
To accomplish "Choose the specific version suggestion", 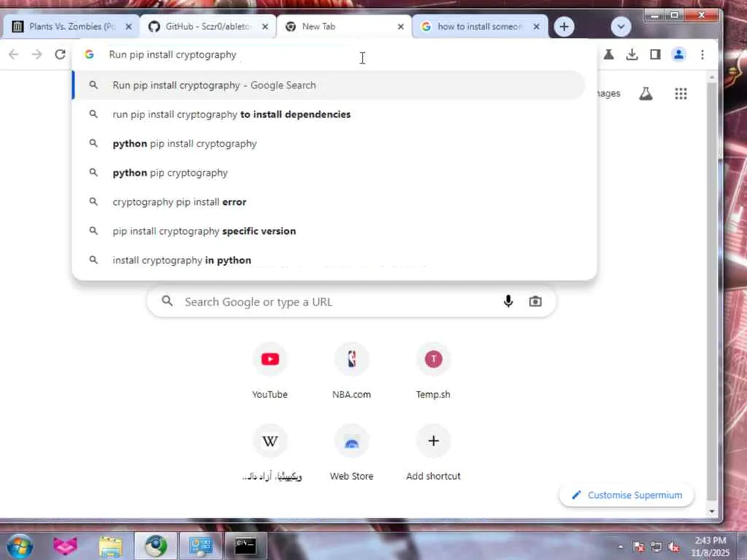I will (329, 230).
